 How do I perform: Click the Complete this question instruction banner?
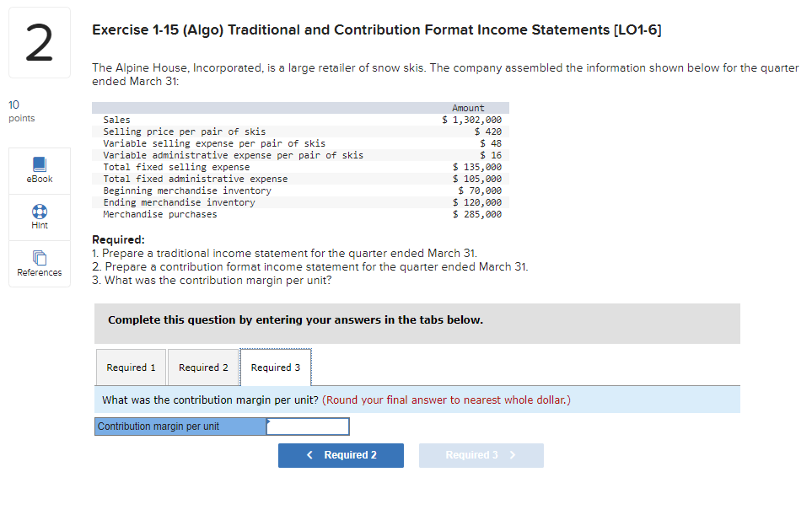tap(417, 324)
